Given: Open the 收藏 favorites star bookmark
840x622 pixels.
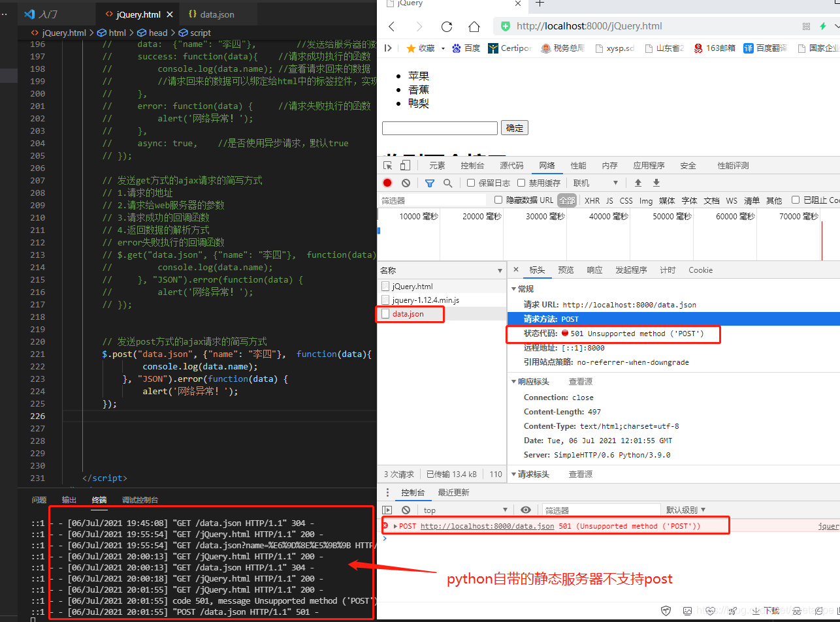Looking at the screenshot, I should coord(420,48).
